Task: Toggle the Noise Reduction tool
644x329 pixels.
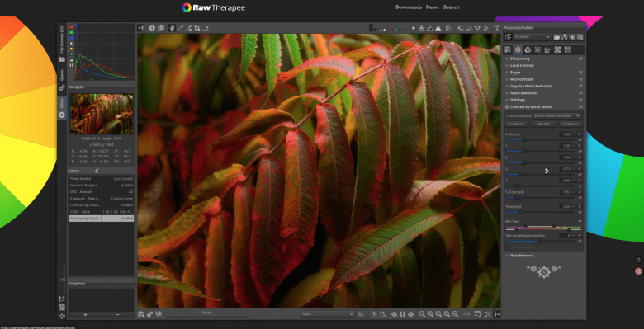Action: pyautogui.click(x=507, y=93)
